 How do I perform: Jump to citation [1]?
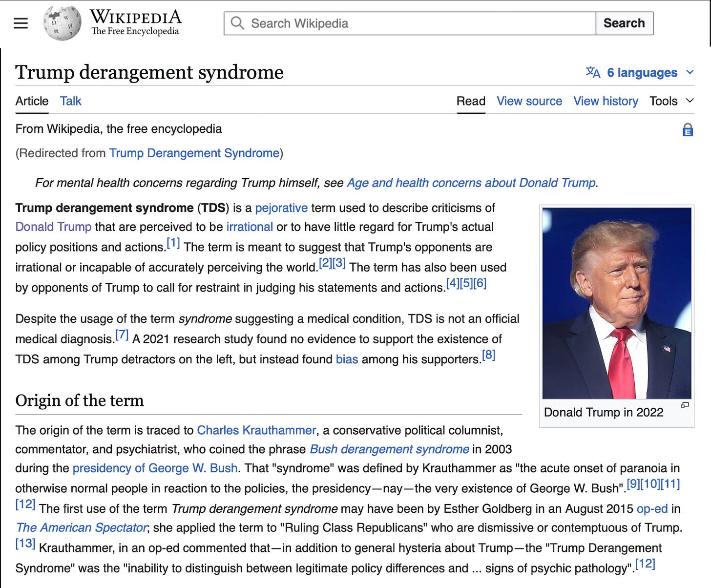pos(173,243)
